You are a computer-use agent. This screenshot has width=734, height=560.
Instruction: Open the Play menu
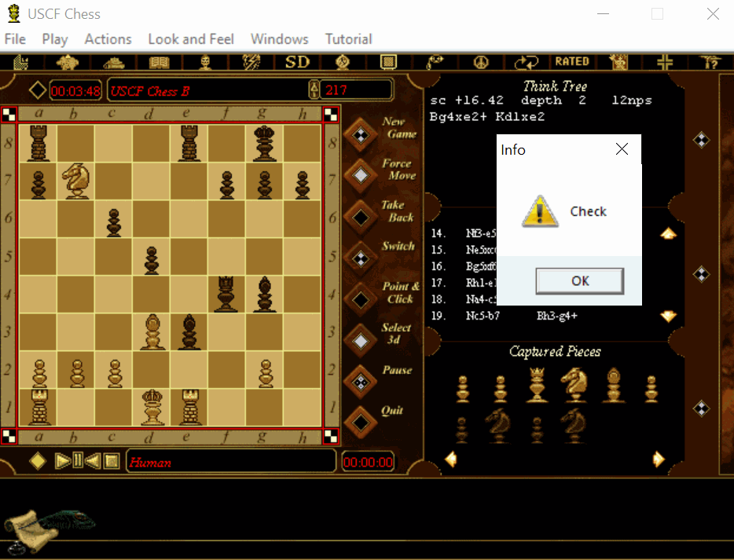pos(55,38)
